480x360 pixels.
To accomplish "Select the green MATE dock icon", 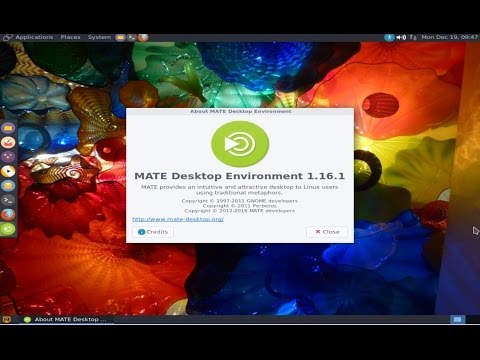I will coord(8,229).
